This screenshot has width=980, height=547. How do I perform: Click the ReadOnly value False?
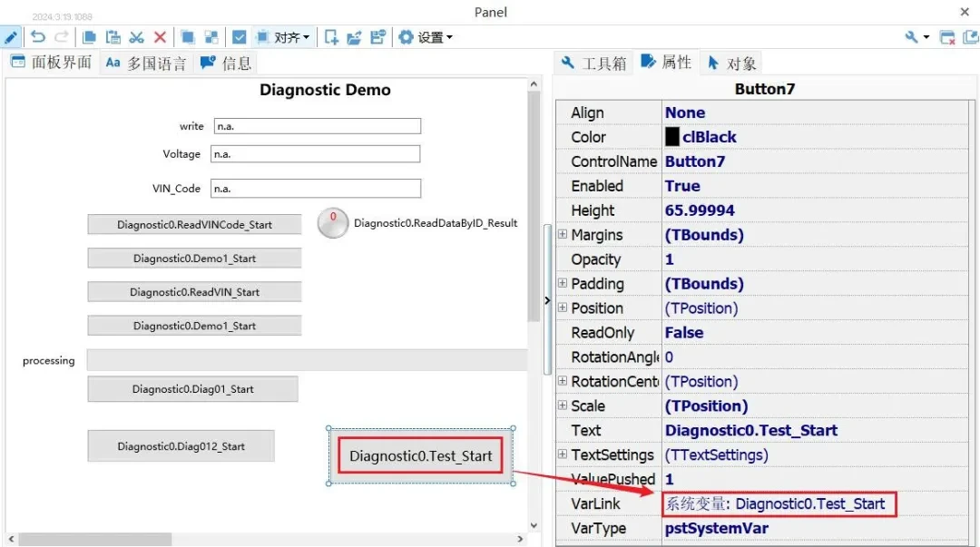point(684,333)
